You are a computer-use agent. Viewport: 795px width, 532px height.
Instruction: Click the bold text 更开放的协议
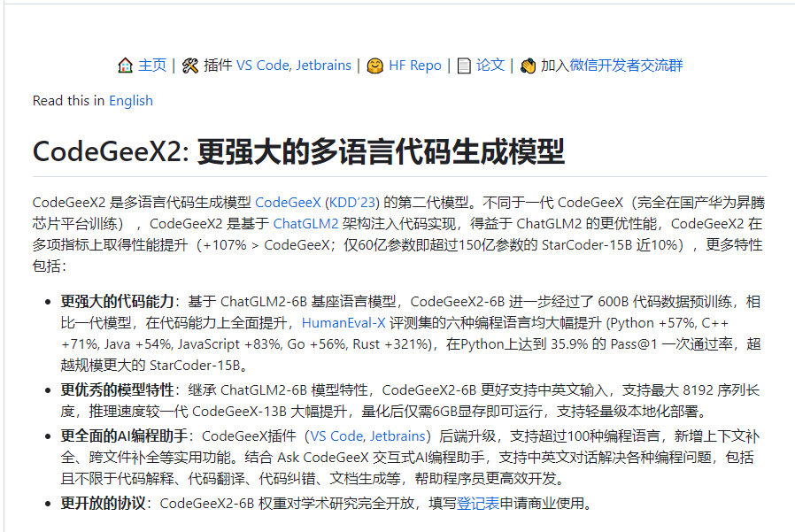[x=103, y=503]
